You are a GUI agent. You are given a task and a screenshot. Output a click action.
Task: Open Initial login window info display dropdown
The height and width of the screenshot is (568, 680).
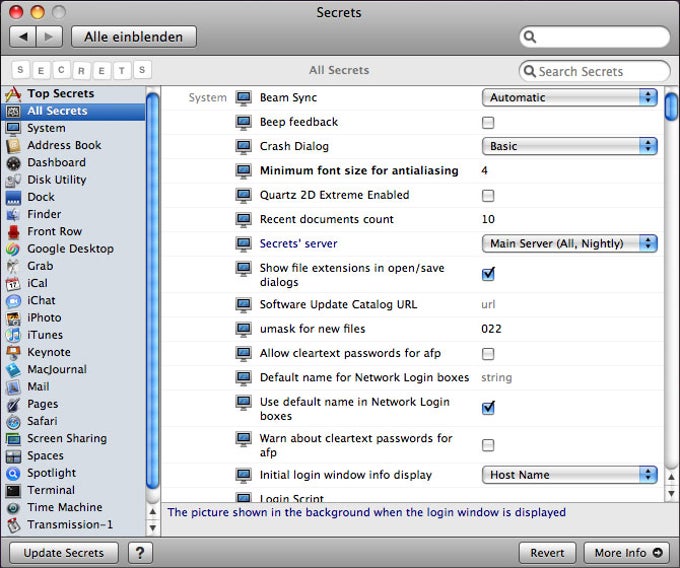click(x=569, y=475)
